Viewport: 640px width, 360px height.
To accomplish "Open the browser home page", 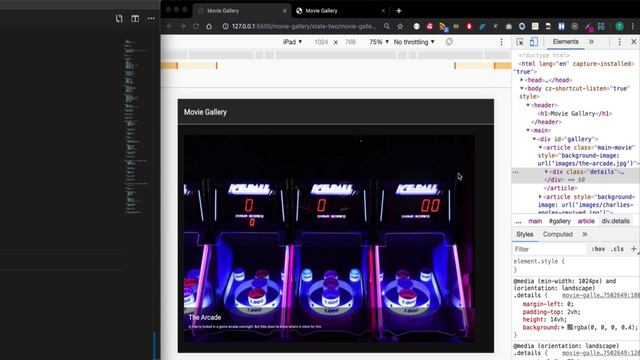I will [x=209, y=26].
